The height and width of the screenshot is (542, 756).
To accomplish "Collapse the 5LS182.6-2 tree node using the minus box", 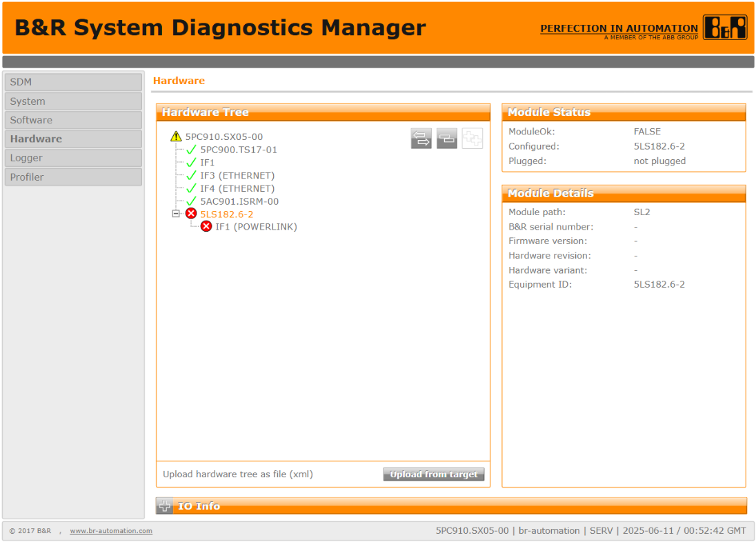I will click(x=176, y=214).
